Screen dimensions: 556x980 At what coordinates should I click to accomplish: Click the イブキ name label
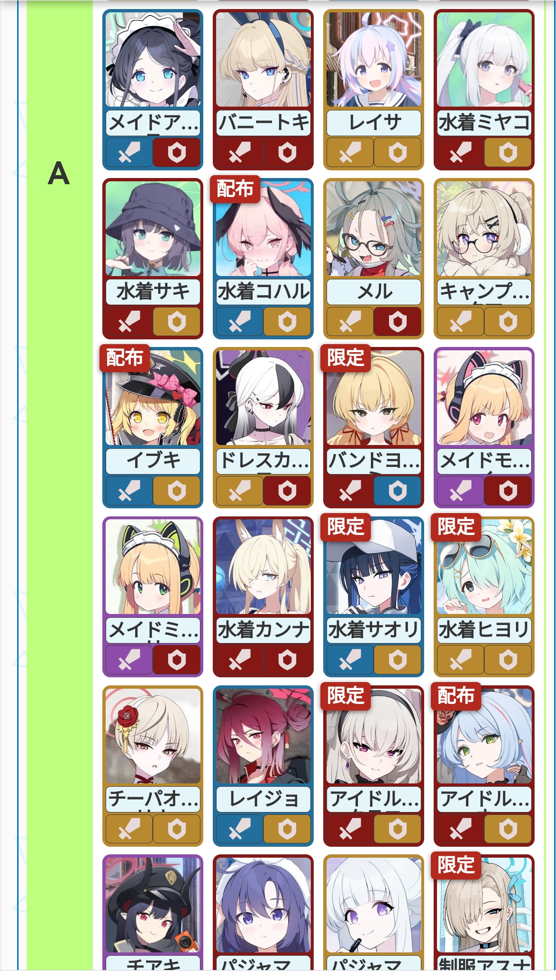153,461
